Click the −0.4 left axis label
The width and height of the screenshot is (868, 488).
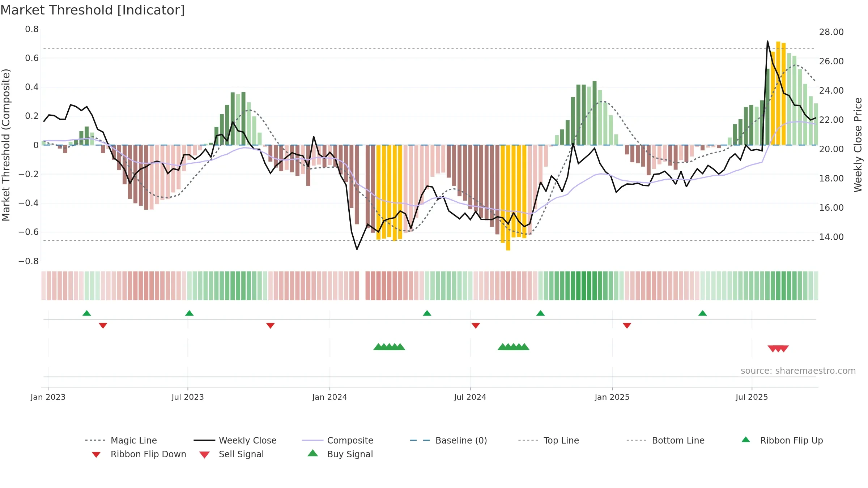(x=29, y=203)
